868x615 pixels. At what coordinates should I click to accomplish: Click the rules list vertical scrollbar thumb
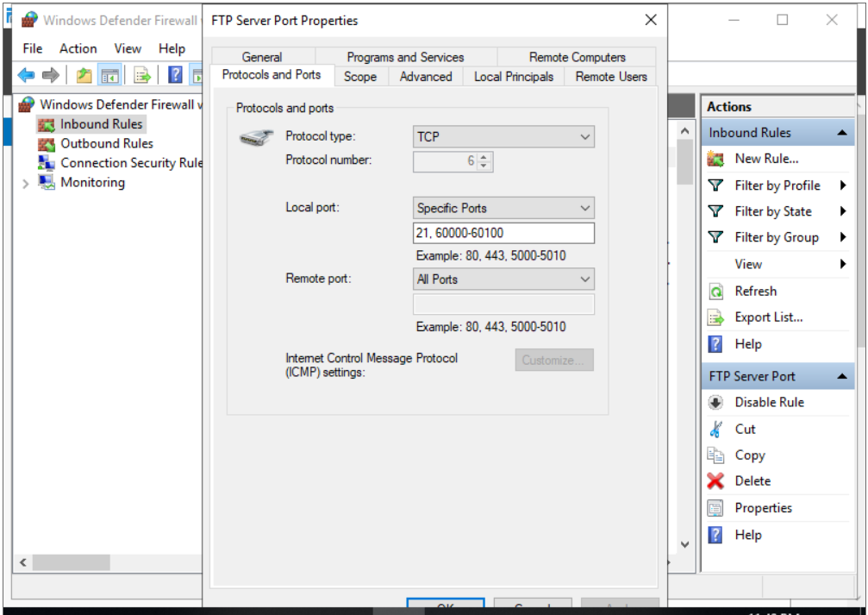(684, 161)
